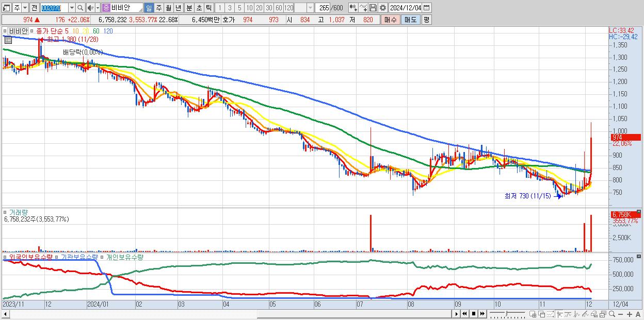644x320 pixels.
Task: Click the 매수 buy button
Action: 391,20
